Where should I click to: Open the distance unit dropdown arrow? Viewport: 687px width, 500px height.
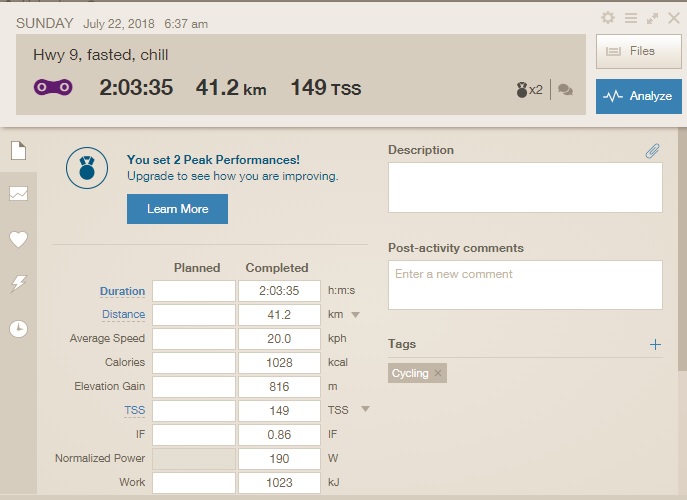coord(355,315)
